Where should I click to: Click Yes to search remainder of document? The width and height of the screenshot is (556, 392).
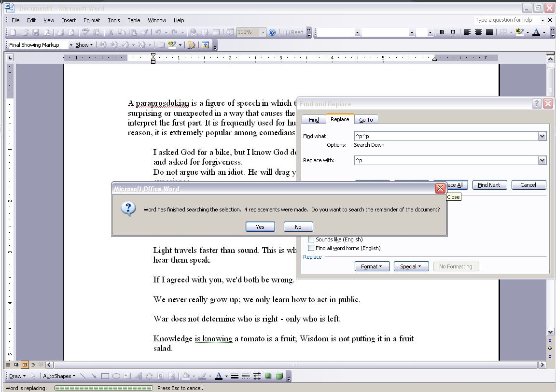(x=260, y=226)
